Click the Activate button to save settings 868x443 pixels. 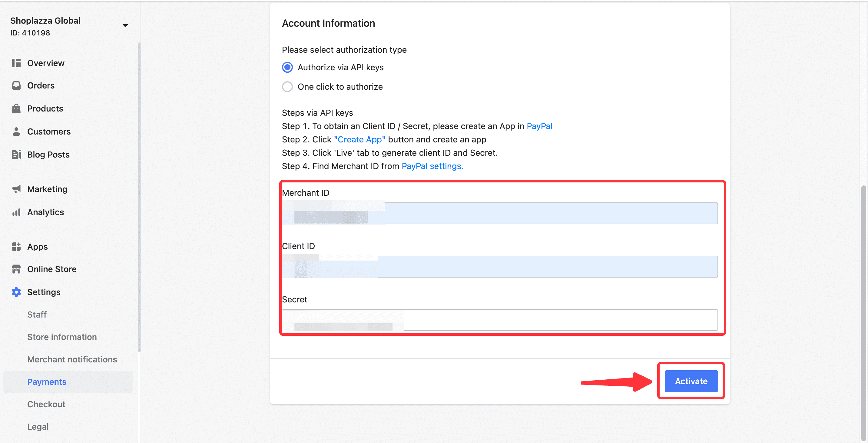click(x=691, y=381)
